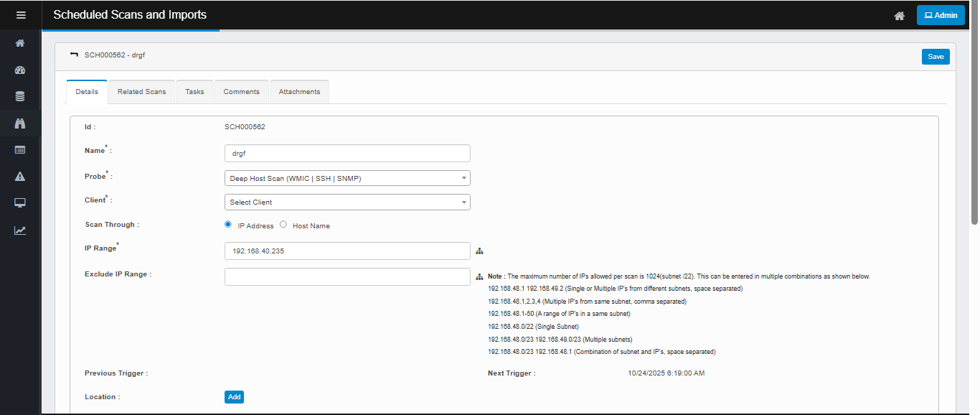Expand the Probe dropdown

[x=347, y=178]
